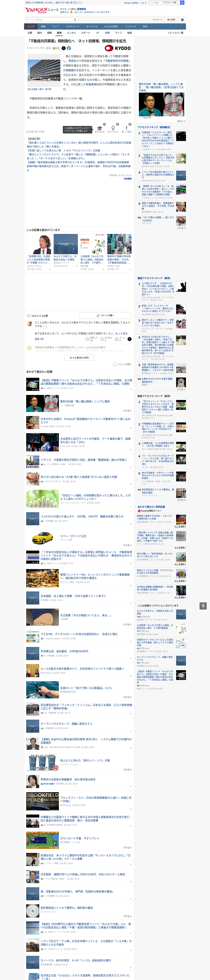The width and height of the screenshot is (210, 980).
Task: Select the みんなの意見 navigation tab
Action: click(111, 27)
